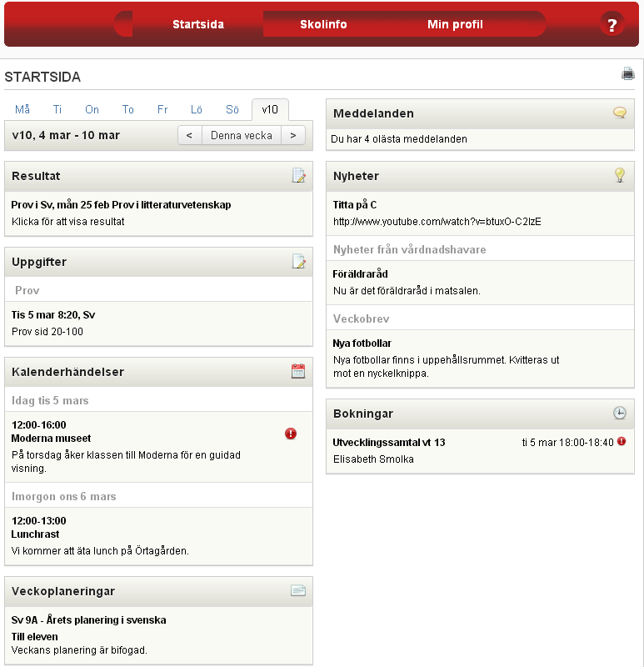Click the youtube.com watch URL
The width and height of the screenshot is (644, 667).
tap(437, 222)
